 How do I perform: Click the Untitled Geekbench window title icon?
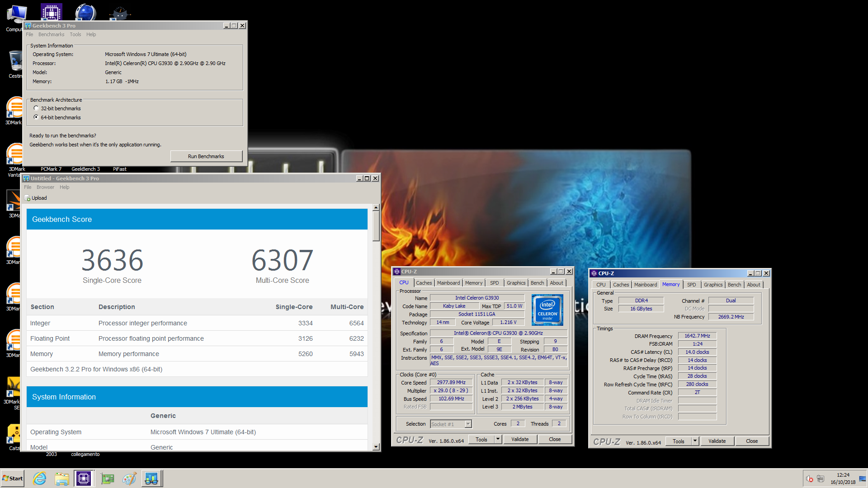26,178
